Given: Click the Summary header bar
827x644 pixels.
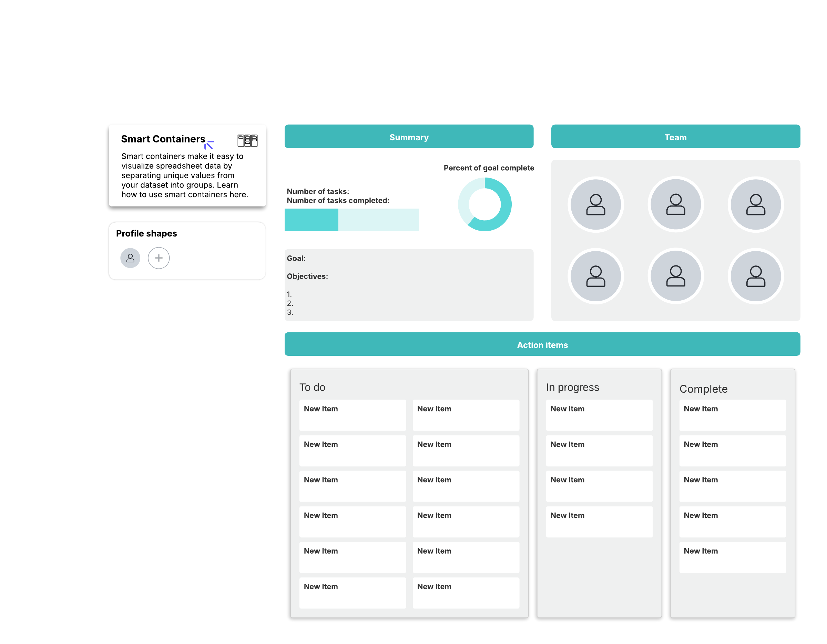Looking at the screenshot, I should pyautogui.click(x=409, y=137).
